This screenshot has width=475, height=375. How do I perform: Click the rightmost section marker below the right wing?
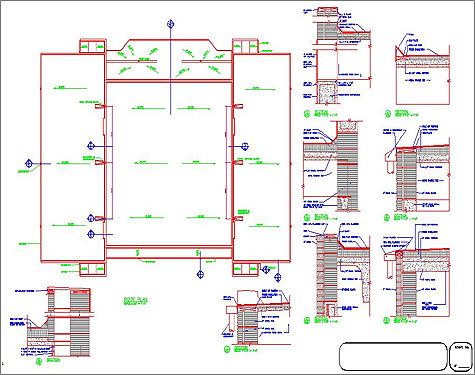click(x=278, y=277)
